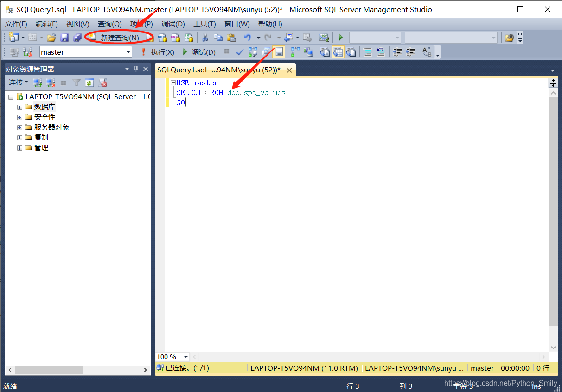Click the Cut scissors icon
This screenshot has width=562, height=392.
204,38
